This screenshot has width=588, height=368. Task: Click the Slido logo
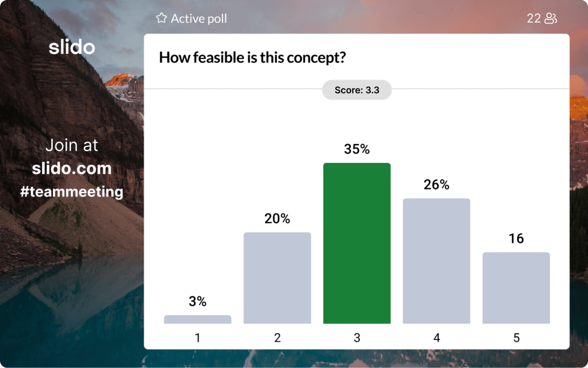[72, 47]
